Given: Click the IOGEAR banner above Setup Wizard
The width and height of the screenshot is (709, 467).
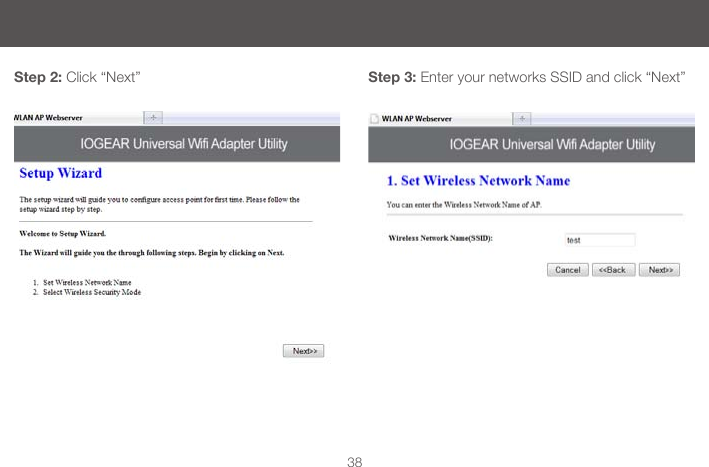Looking at the screenshot, I should tap(177, 144).
